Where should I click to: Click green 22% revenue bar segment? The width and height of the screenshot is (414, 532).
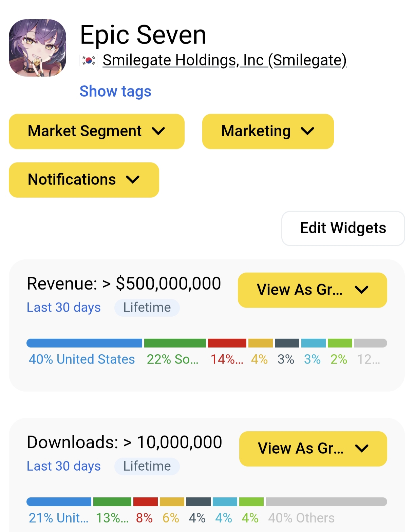[x=175, y=343]
